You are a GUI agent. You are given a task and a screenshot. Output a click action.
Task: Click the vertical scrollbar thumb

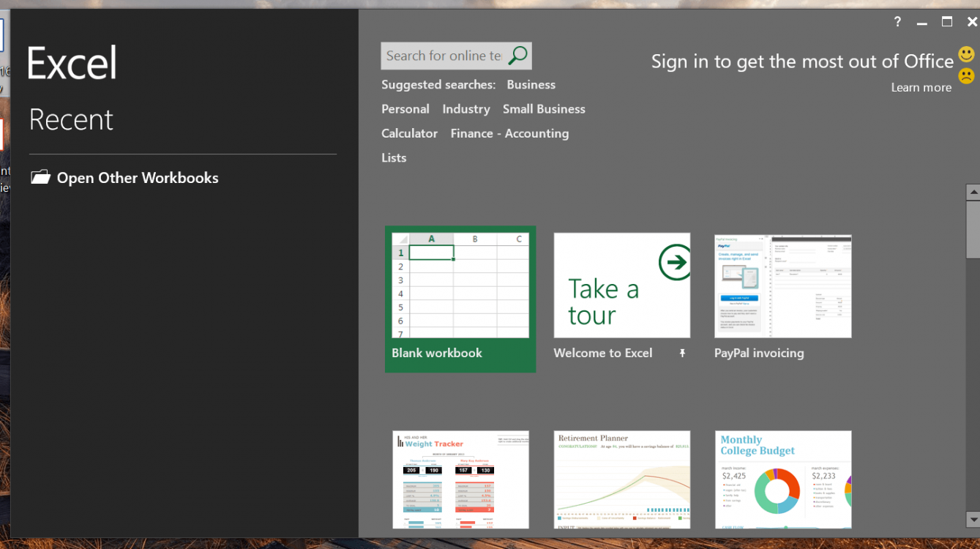pyautogui.click(x=973, y=229)
